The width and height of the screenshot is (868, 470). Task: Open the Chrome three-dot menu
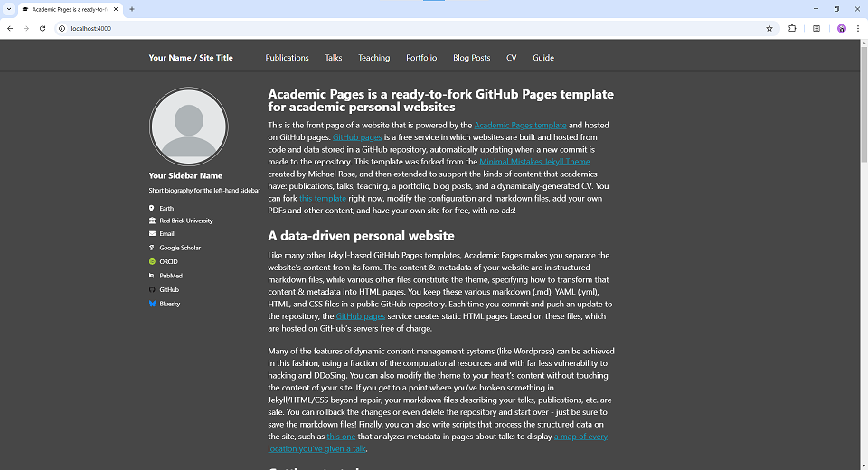click(858, 28)
